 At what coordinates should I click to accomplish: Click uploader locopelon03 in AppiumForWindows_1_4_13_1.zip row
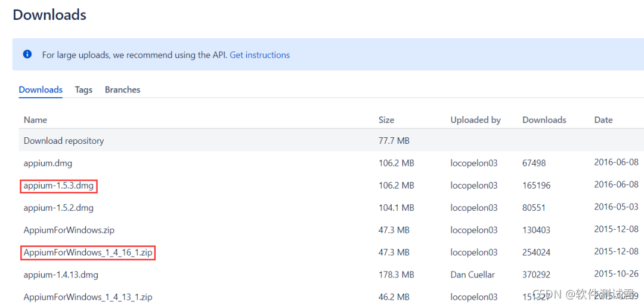pyautogui.click(x=474, y=297)
